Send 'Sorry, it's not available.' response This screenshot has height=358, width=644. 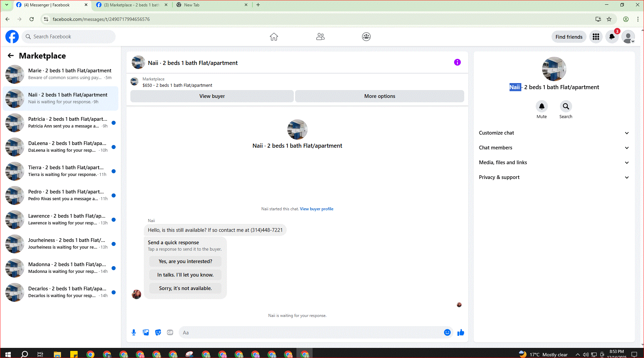click(x=186, y=288)
